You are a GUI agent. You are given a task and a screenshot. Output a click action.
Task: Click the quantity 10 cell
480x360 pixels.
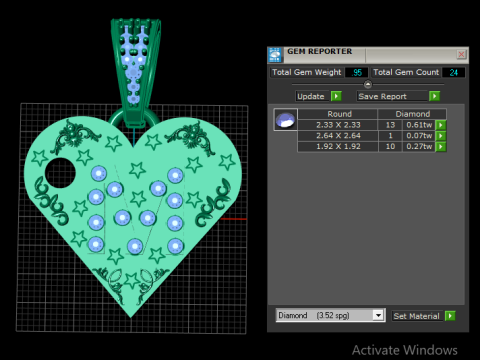390,147
